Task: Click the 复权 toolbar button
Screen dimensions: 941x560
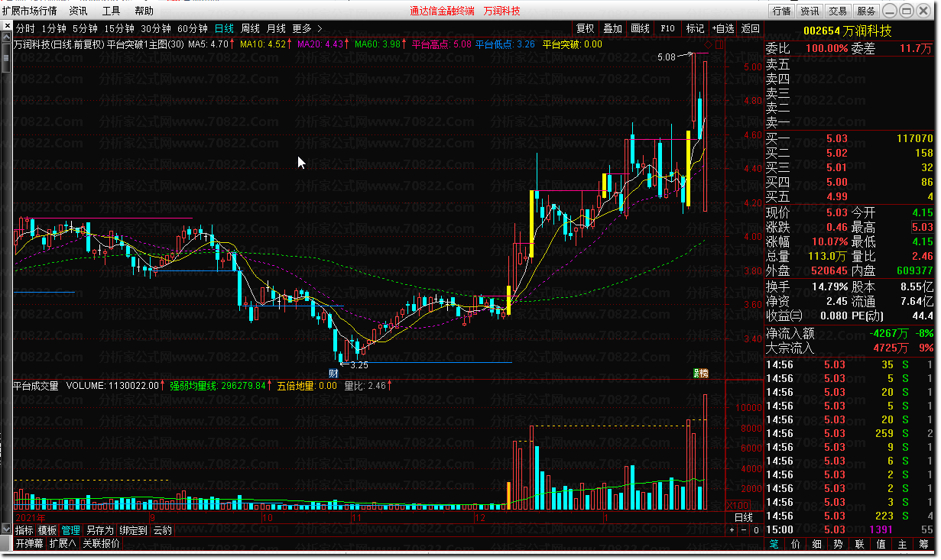Action: [585, 29]
